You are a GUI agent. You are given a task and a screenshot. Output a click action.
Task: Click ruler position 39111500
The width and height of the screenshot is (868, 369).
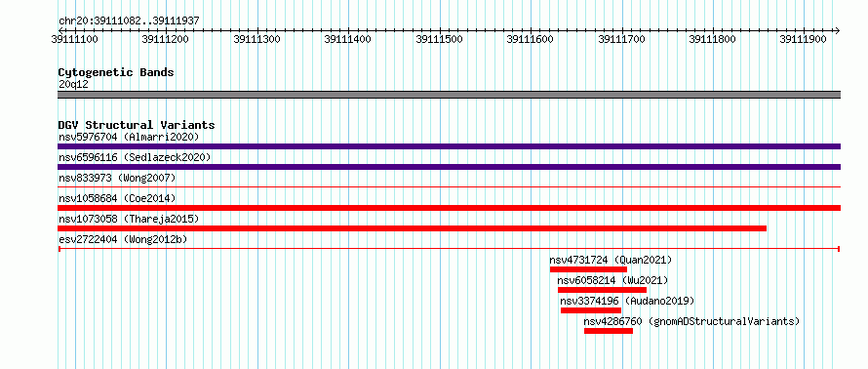click(439, 39)
